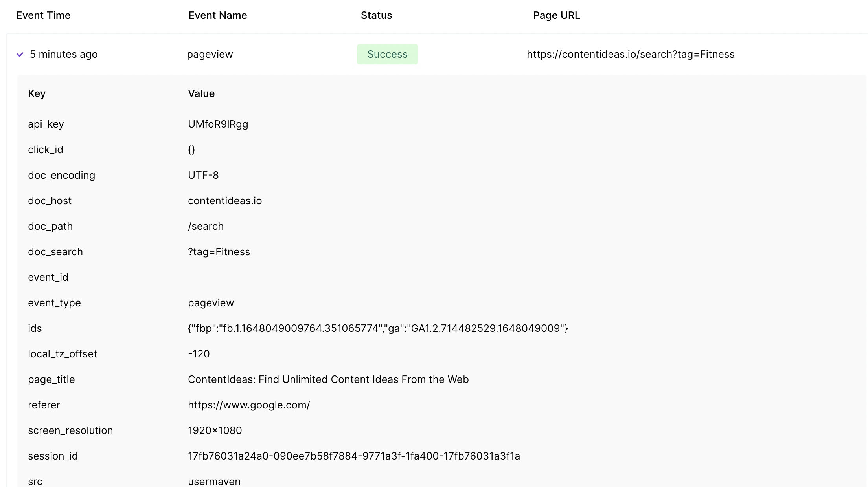Click the referer google.com link value
Image resolution: width=868 pixels, height=487 pixels.
point(249,405)
